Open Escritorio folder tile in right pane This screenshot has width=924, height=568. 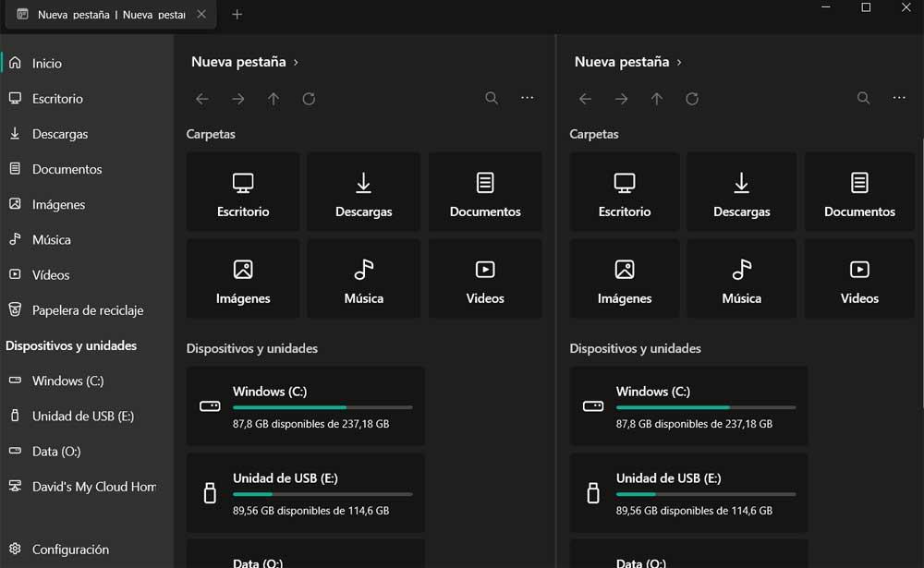coord(625,191)
